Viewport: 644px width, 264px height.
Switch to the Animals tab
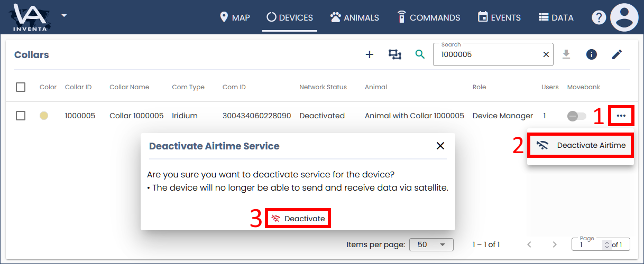point(355,17)
